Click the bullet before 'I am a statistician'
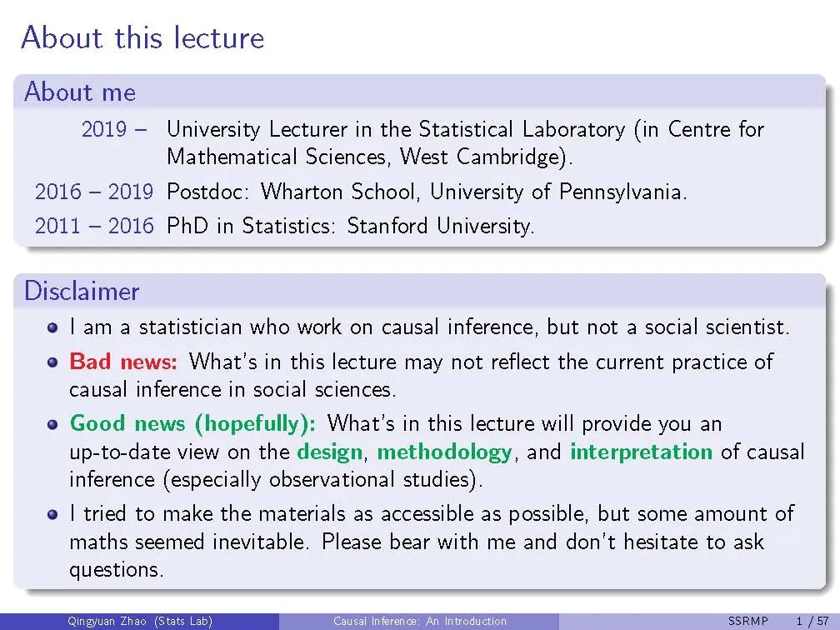Screen dimensions: 840x630 click(53, 327)
